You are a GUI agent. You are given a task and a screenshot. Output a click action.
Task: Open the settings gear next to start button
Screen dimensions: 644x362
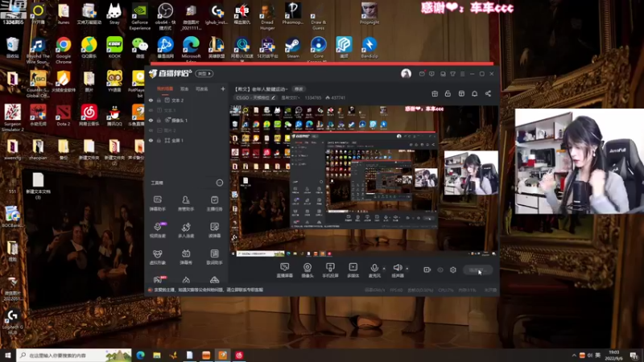tap(453, 269)
